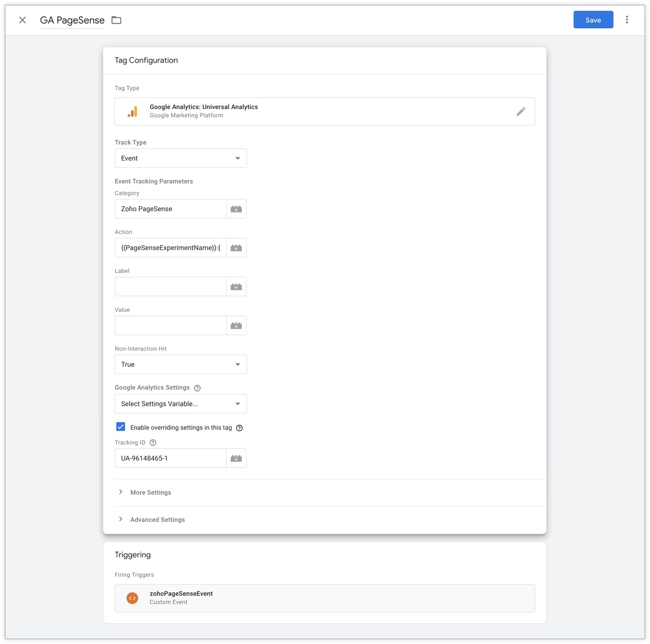The height and width of the screenshot is (644, 650).
Task: Click the help icon next to Tracking ID
Action: click(x=153, y=443)
